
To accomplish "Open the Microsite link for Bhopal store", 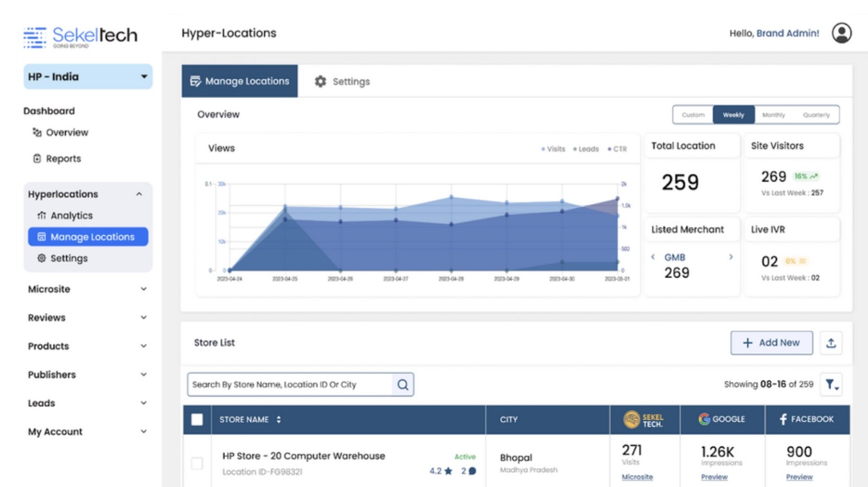I will click(637, 477).
